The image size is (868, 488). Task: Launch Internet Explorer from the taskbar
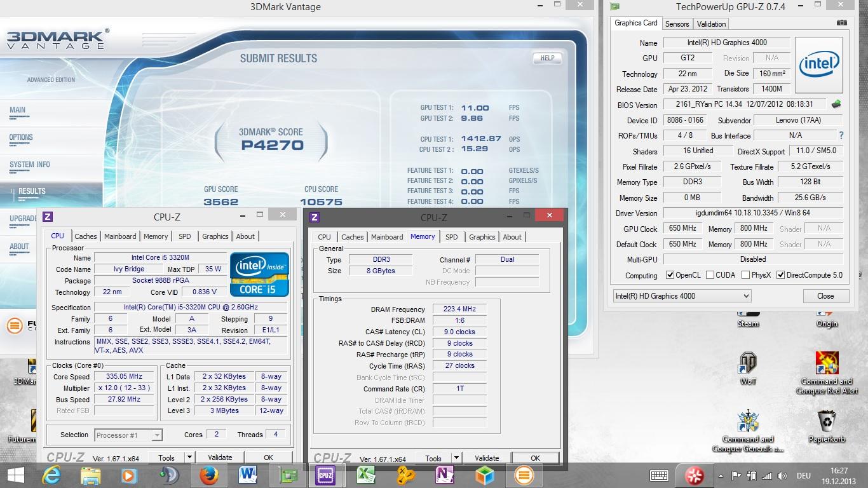[51, 475]
